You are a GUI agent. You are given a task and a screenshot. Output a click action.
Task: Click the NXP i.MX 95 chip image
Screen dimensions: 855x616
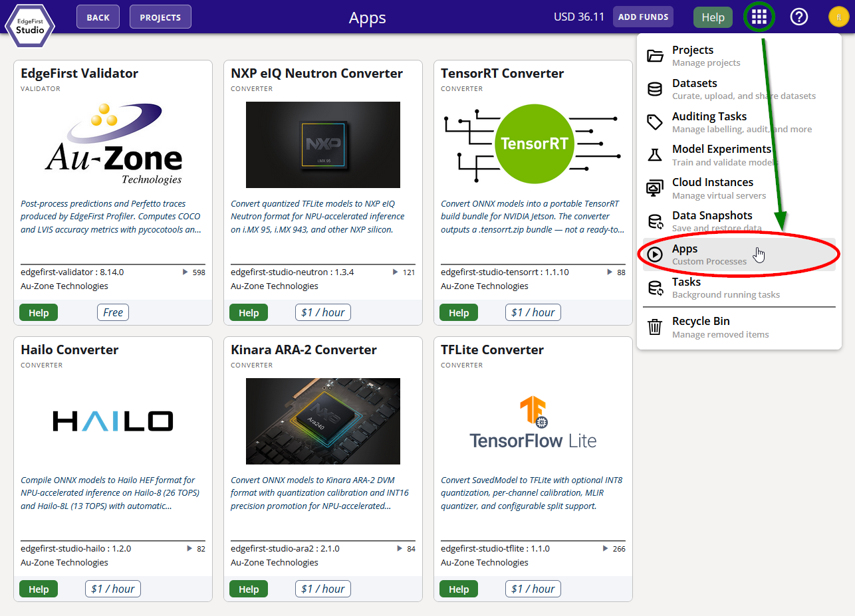(323, 145)
